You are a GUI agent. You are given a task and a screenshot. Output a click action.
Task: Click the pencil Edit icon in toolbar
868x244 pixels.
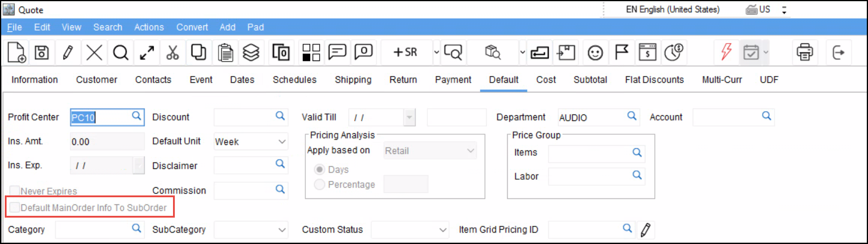point(68,53)
